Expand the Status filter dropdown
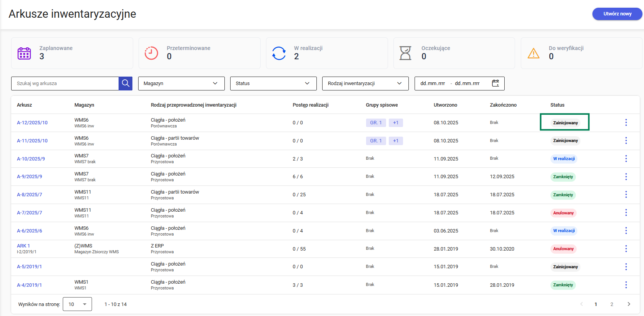The height and width of the screenshot is (316, 644). click(273, 84)
